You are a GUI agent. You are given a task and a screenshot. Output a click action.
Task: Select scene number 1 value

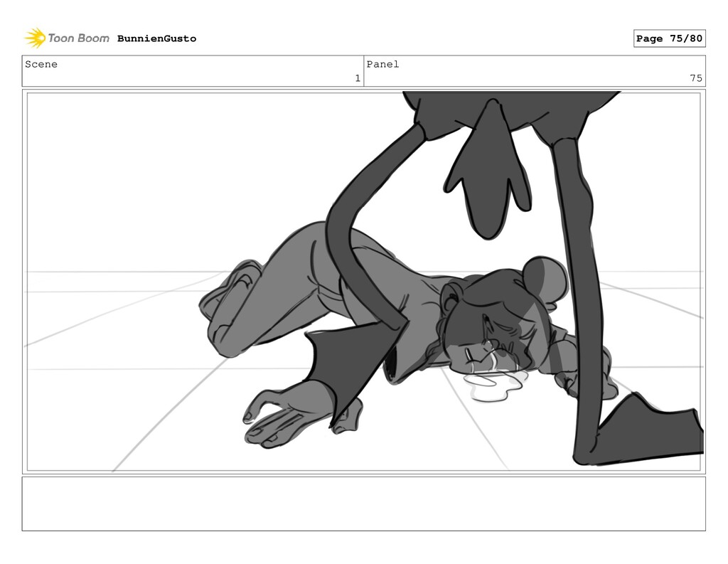click(x=358, y=78)
